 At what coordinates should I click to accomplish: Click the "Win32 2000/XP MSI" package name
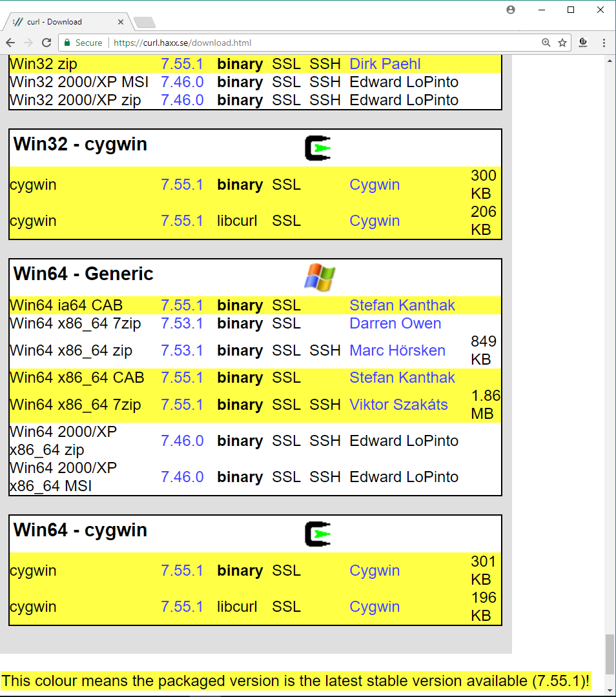79,82
